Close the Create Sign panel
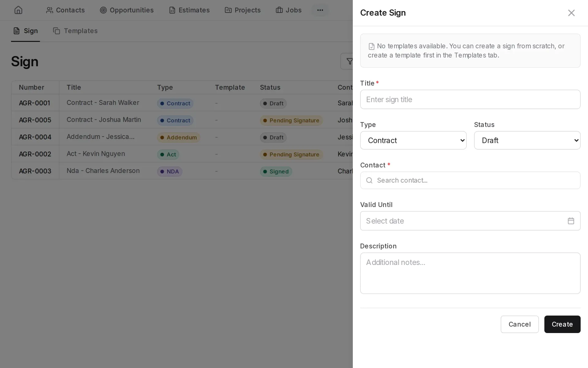Screen dimensions: 588x368 [571, 13]
